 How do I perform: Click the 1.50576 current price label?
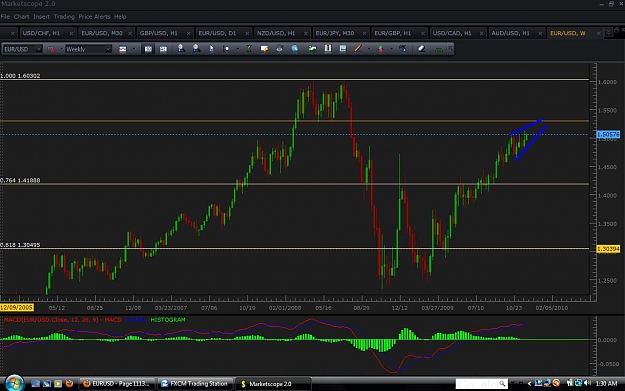tap(608, 135)
